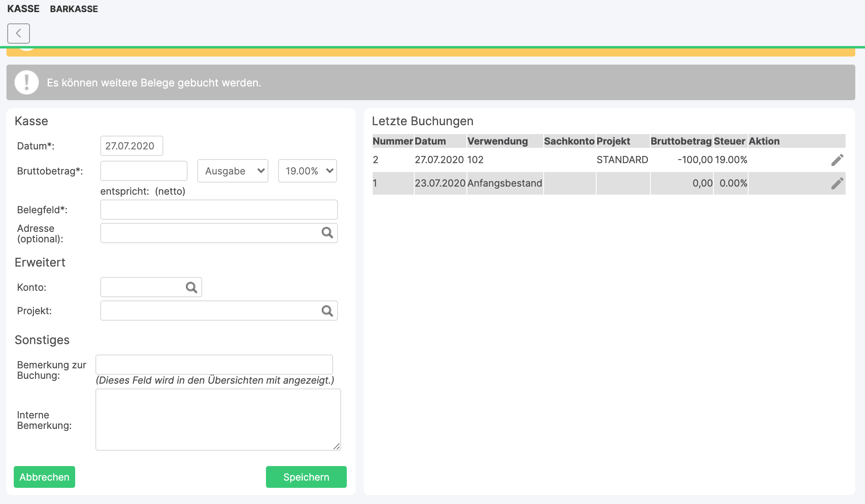Click the Abbrechen button

pyautogui.click(x=44, y=477)
